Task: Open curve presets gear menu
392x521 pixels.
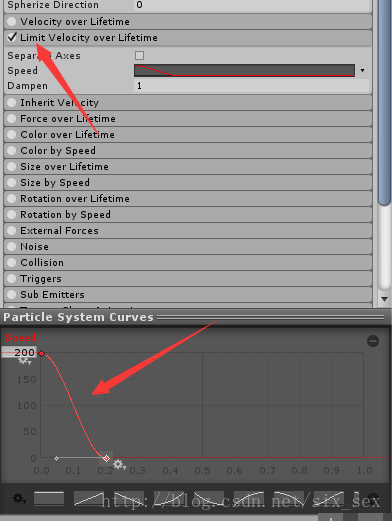Action: point(19,499)
